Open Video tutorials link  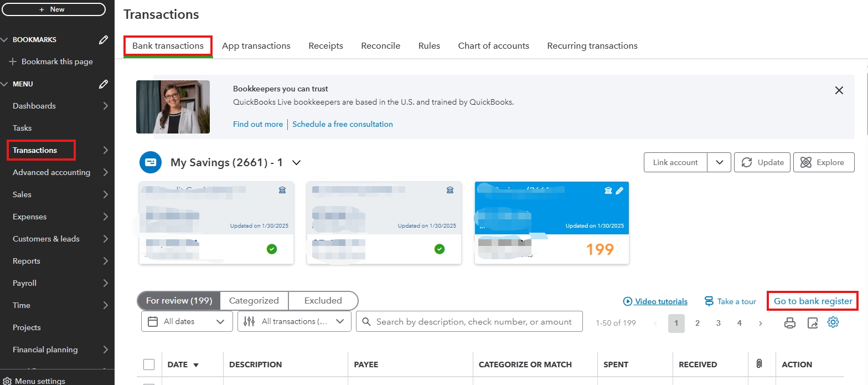pos(655,301)
